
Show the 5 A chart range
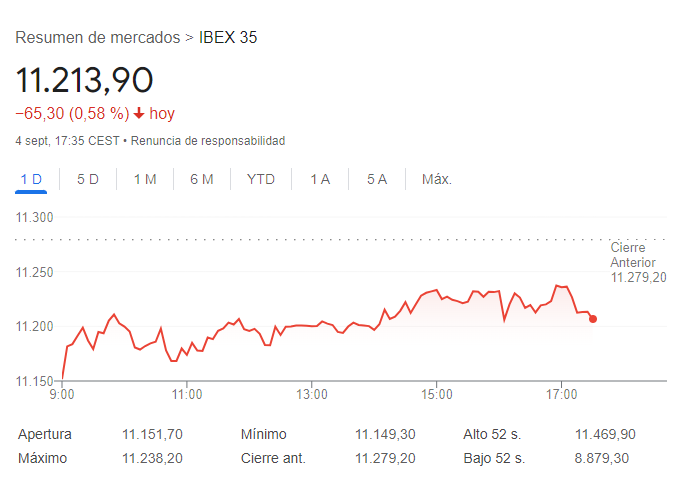coord(376,179)
